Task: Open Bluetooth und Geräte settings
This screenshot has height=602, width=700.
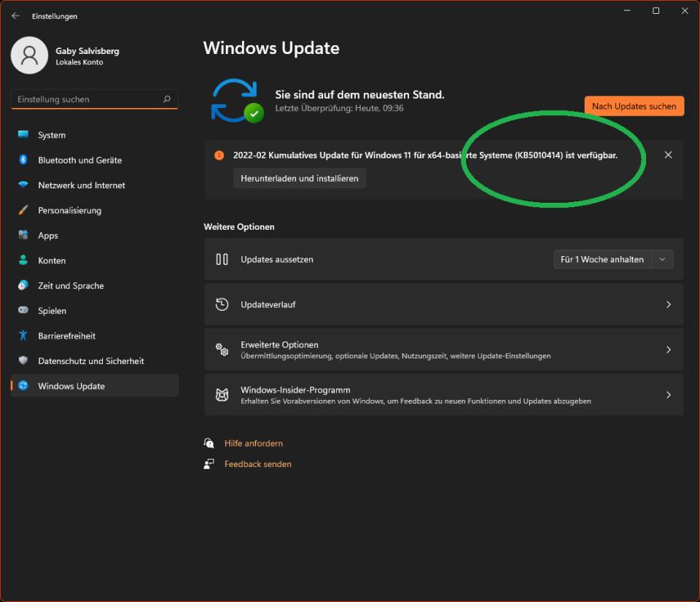Action: click(x=95, y=160)
